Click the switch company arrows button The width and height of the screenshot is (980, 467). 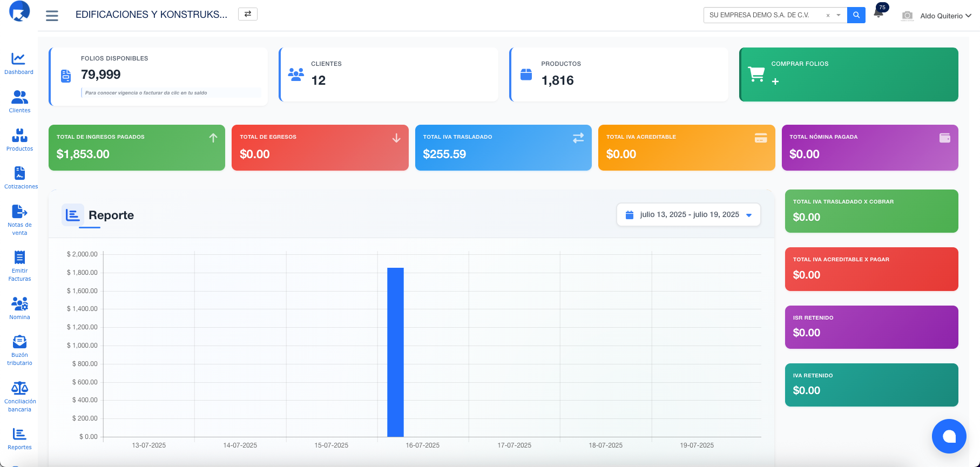point(248,14)
